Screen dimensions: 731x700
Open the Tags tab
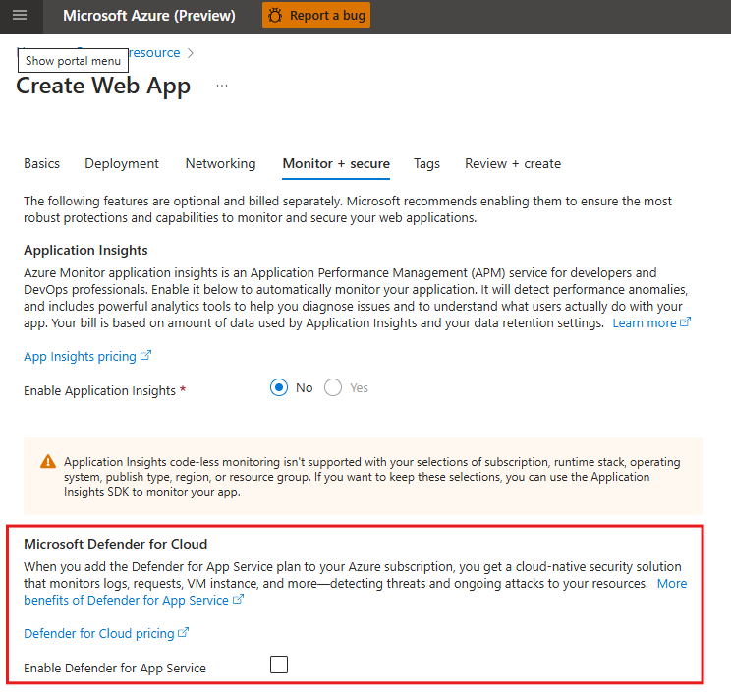click(x=426, y=163)
